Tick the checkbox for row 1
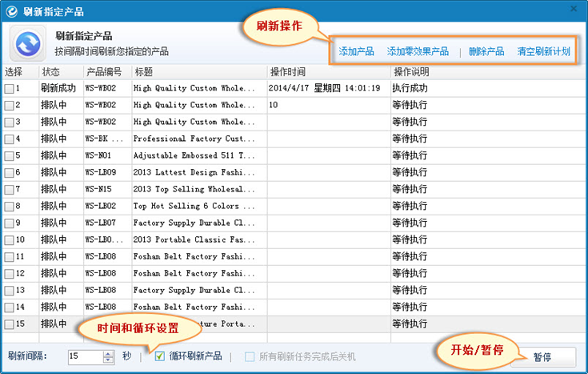588x374 pixels. [x=9, y=88]
